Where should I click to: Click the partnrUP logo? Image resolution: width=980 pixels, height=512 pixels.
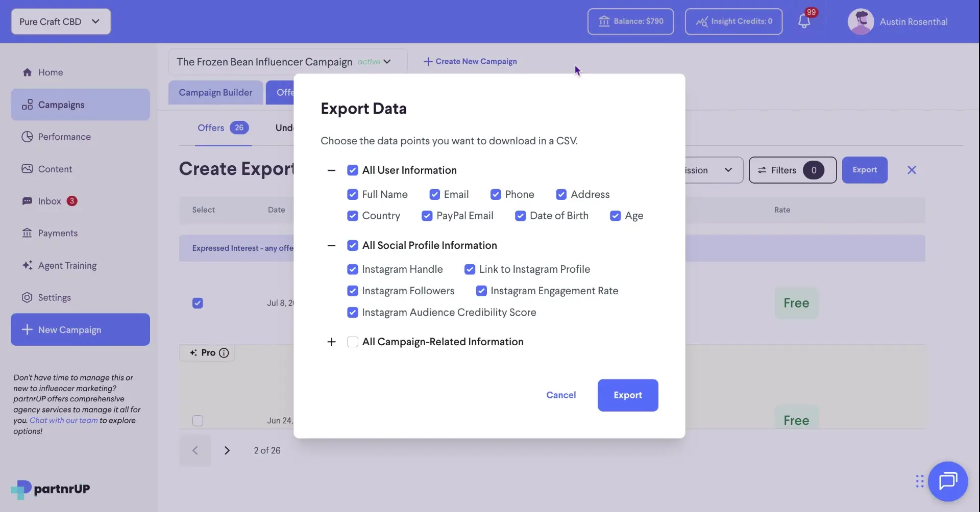click(x=50, y=489)
